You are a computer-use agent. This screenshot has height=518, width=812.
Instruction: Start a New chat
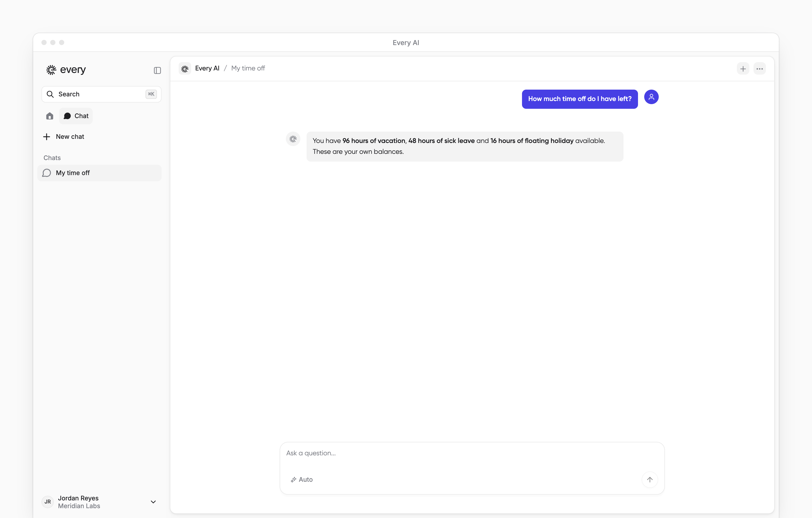64,136
